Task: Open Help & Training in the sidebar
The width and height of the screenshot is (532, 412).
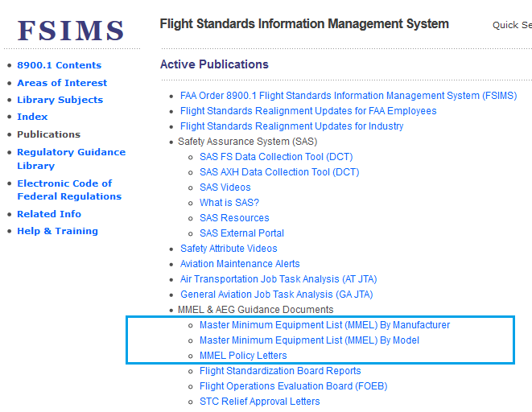Action: 57,231
